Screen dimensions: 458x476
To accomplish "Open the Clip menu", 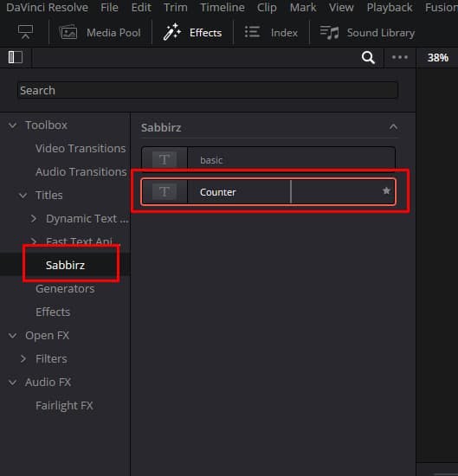I will 267,7.
